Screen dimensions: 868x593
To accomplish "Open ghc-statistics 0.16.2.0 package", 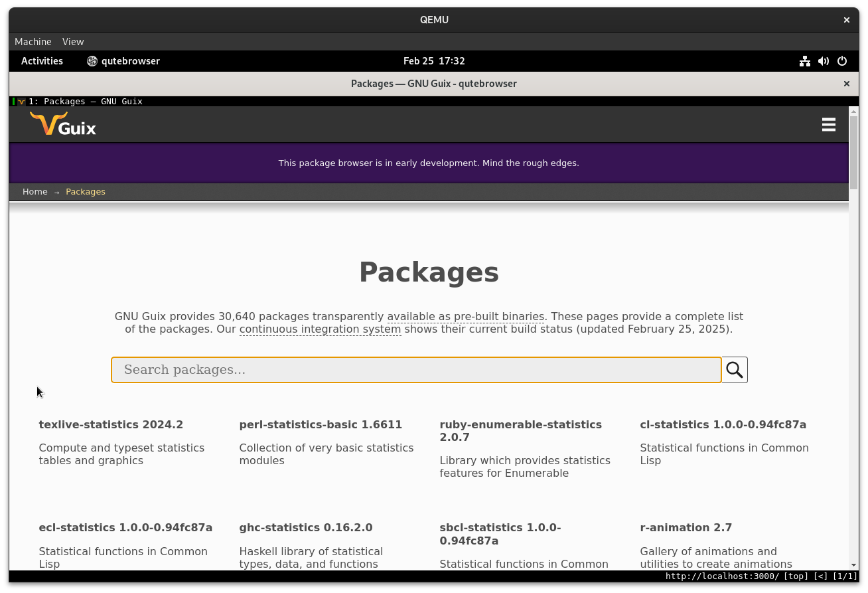I will click(306, 528).
